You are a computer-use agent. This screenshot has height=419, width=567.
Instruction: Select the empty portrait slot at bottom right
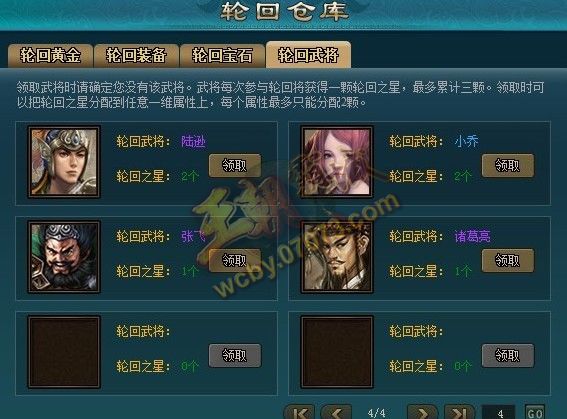tap(337, 352)
